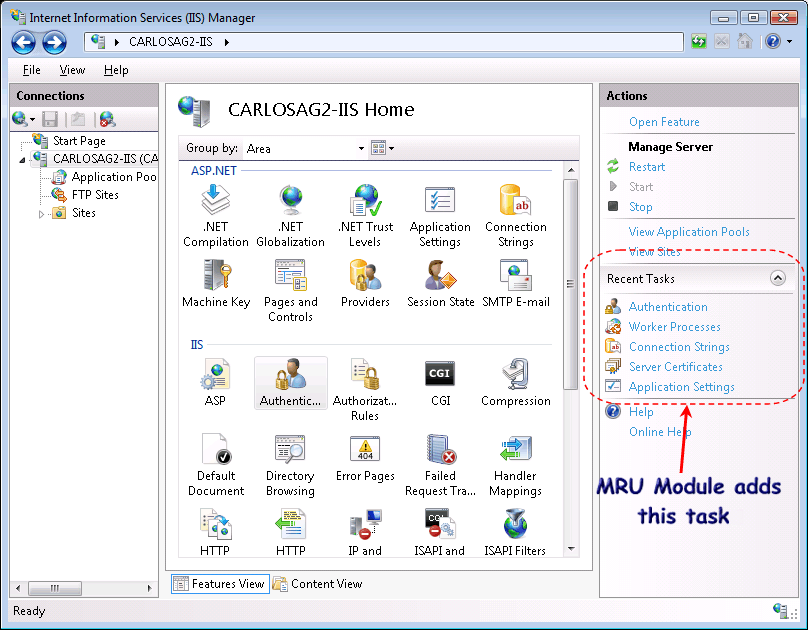The width and height of the screenshot is (808, 630).
Task: Click the Save icon in Connections toolbar
Action: point(50,120)
